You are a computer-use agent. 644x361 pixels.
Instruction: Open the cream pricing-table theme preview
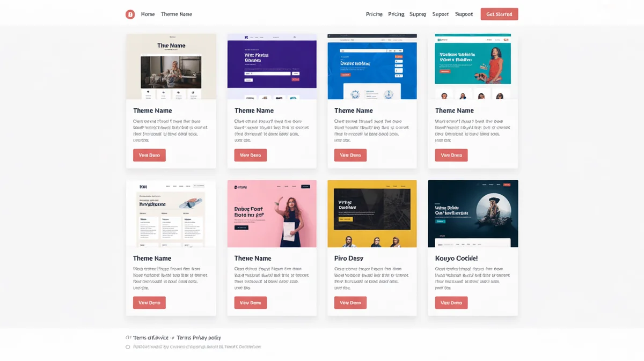click(171, 213)
